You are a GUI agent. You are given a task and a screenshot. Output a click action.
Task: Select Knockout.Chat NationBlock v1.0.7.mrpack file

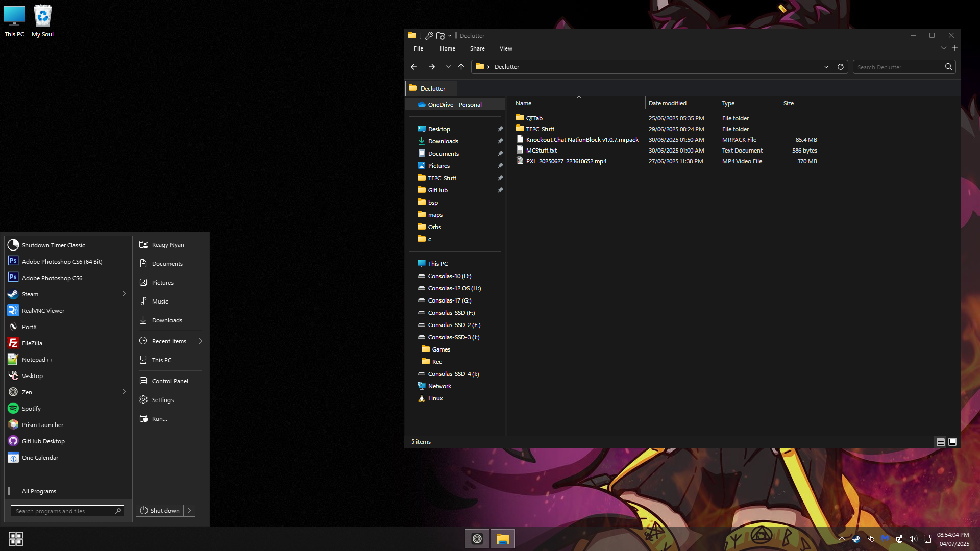[666, 140]
